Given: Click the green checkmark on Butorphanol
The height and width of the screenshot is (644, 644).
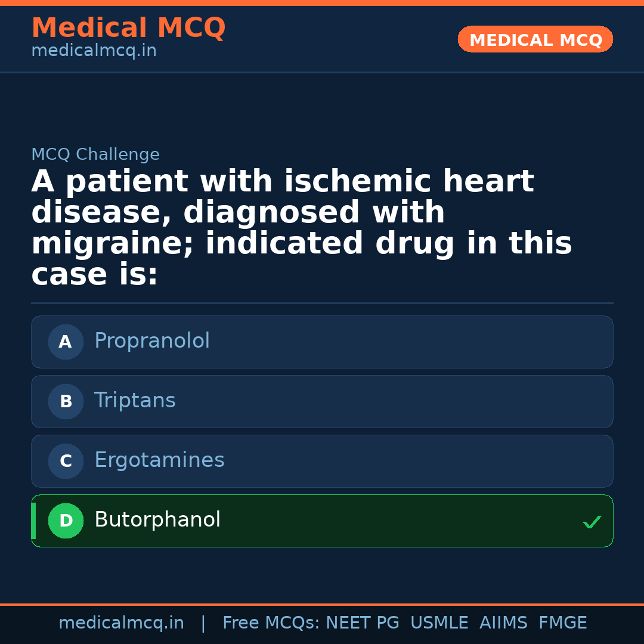Looking at the screenshot, I should [592, 522].
